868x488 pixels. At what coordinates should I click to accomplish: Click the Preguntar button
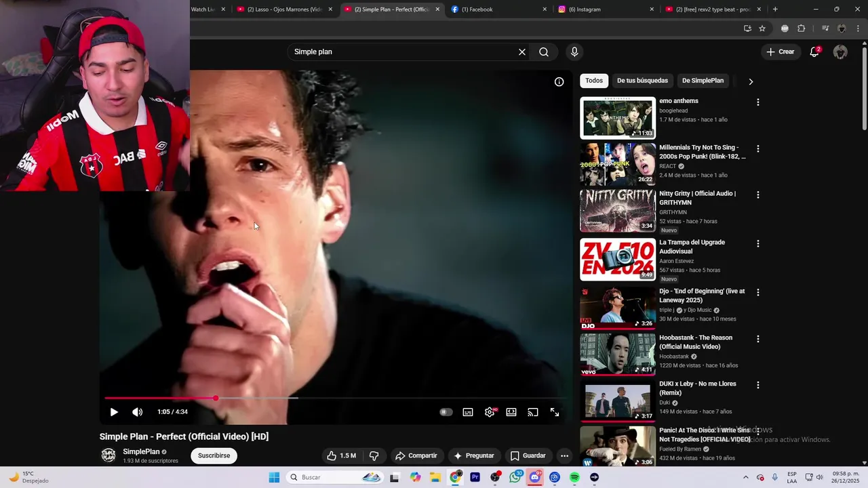tap(473, 455)
